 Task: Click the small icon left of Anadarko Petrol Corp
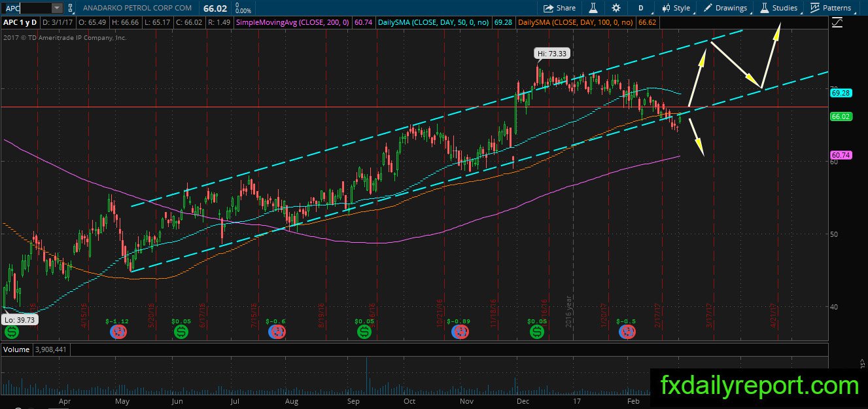click(x=71, y=8)
